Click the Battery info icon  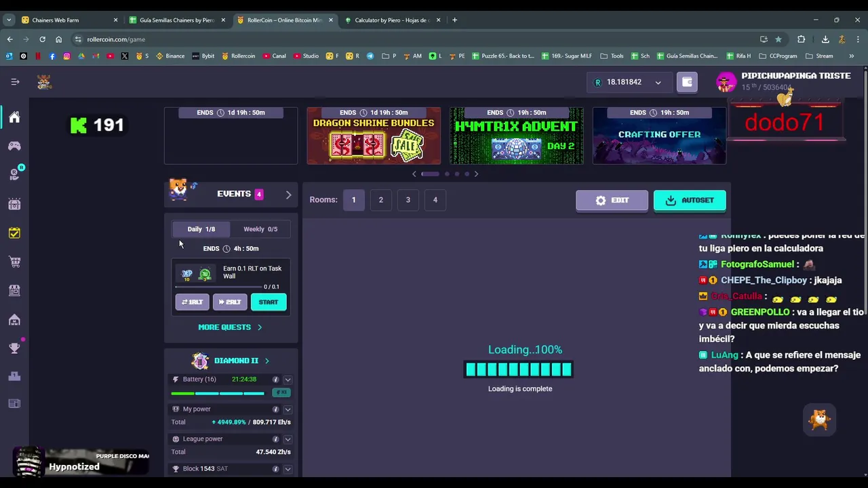[275, 380]
